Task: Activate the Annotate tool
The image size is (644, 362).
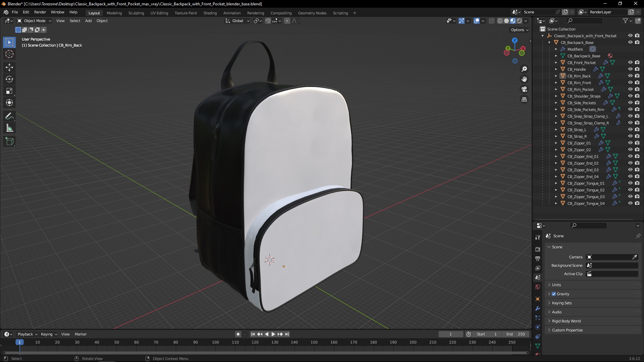Action: 9,116
